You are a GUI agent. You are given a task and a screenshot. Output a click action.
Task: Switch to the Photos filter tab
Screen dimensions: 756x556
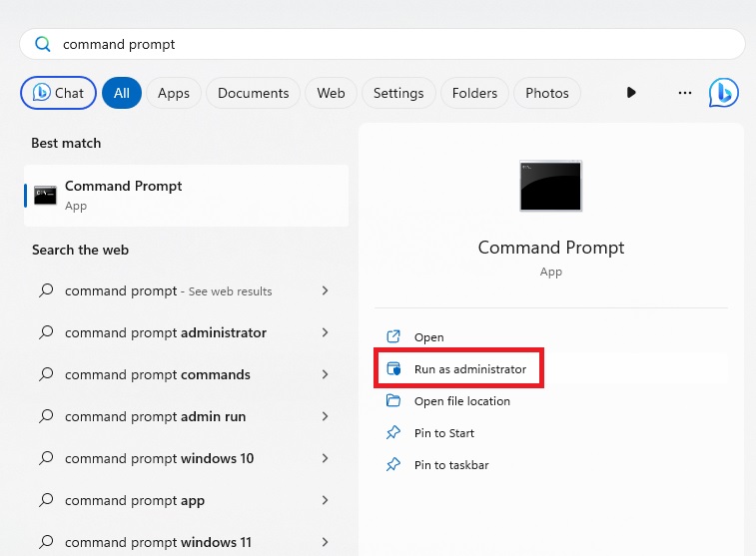pos(546,93)
